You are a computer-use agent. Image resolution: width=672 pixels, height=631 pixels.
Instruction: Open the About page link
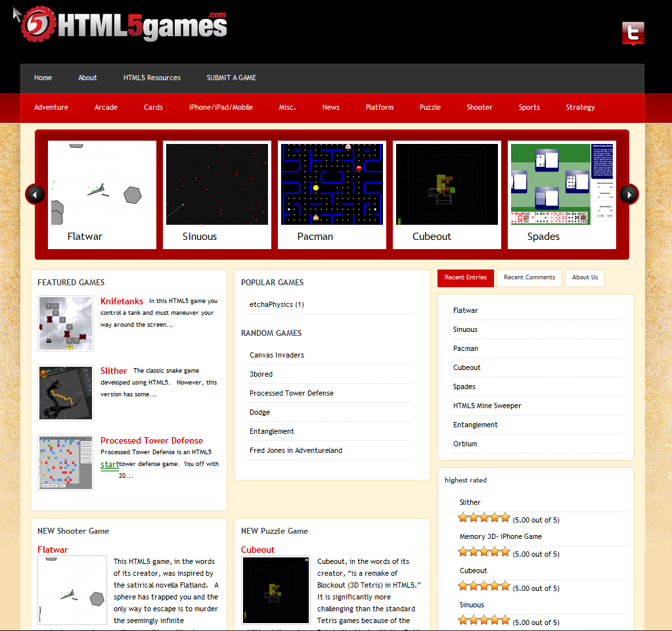click(87, 78)
